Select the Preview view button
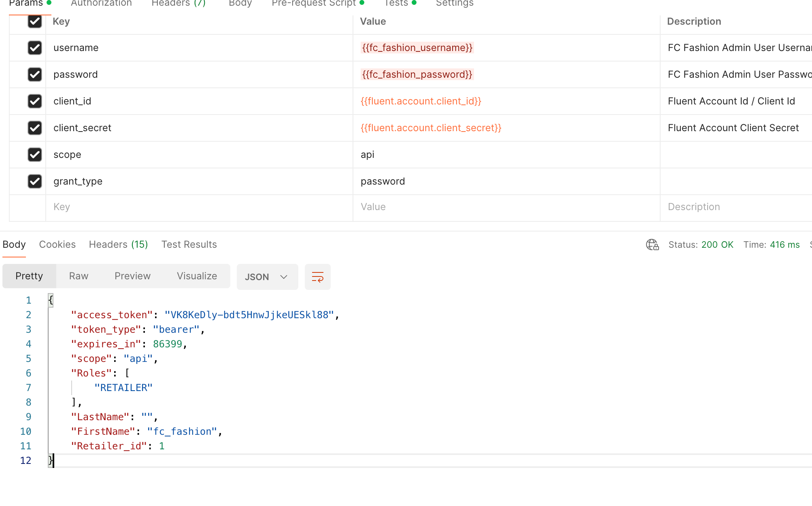This screenshot has width=812, height=506. (132, 276)
